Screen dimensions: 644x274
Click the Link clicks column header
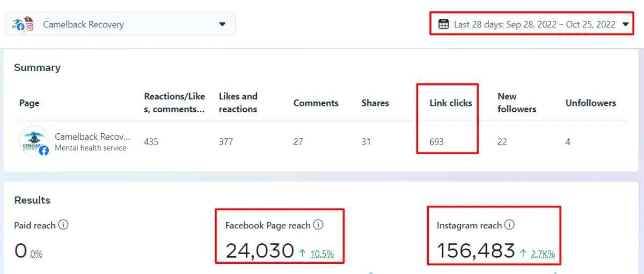(451, 103)
